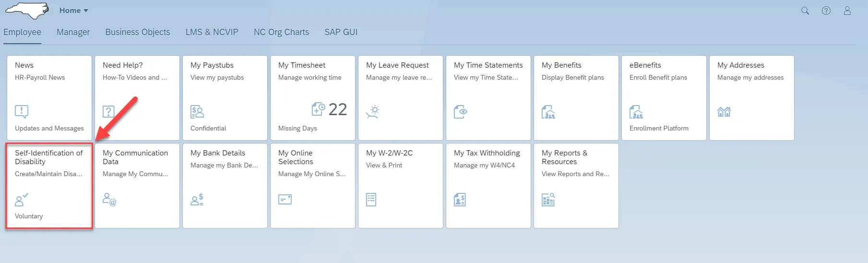Screen dimensions: 868x263
Task: Click the eye document Time Statements icon
Action: 461,112
